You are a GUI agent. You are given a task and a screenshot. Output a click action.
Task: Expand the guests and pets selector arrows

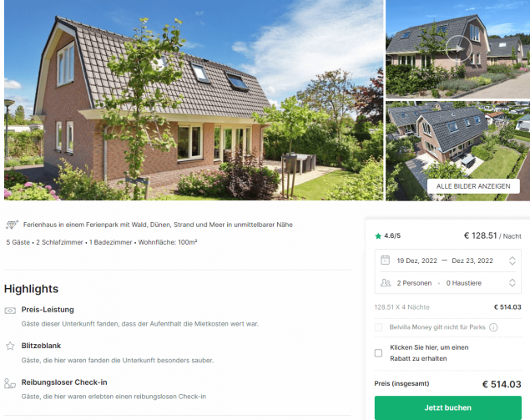(512, 283)
